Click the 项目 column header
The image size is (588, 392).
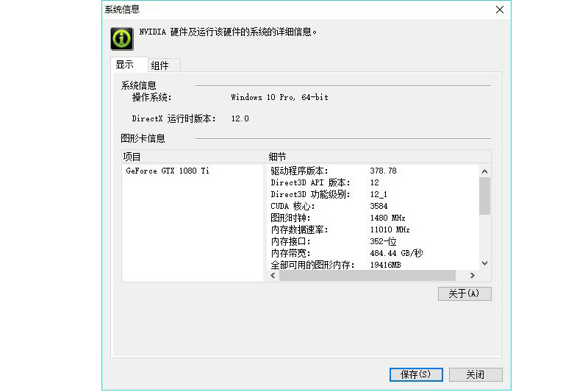193,157
